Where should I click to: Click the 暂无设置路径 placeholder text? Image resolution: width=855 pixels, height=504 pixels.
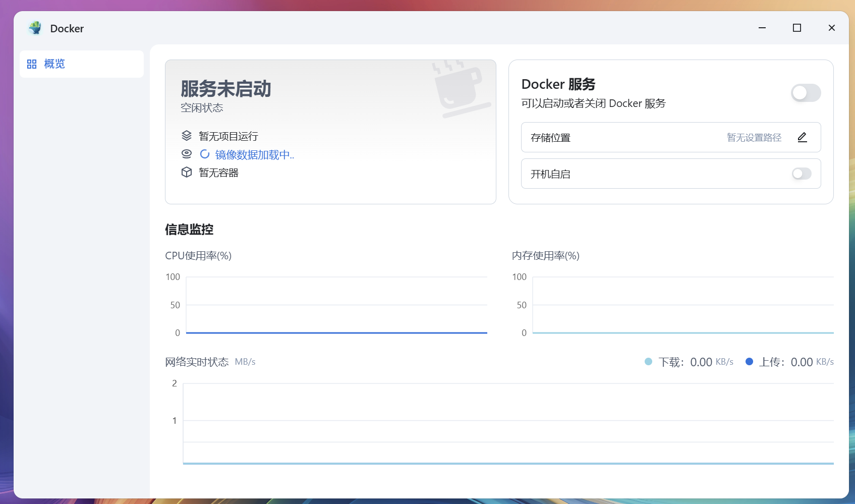click(754, 138)
